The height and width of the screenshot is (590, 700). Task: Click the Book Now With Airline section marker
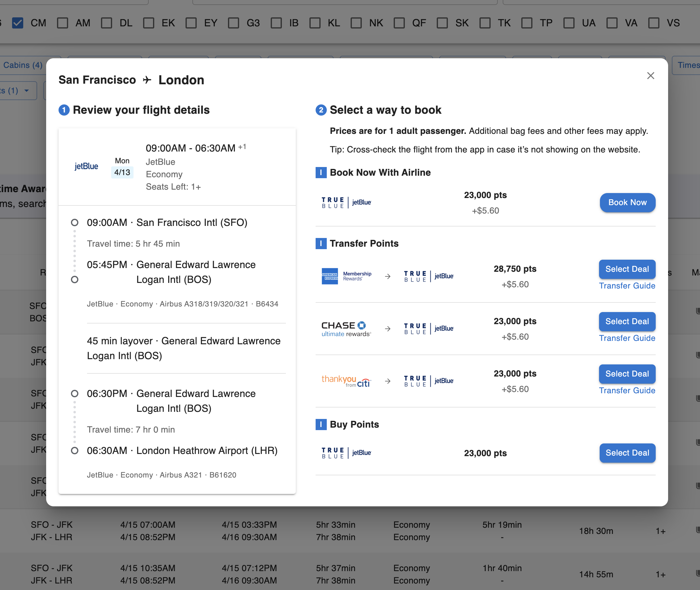(x=321, y=173)
